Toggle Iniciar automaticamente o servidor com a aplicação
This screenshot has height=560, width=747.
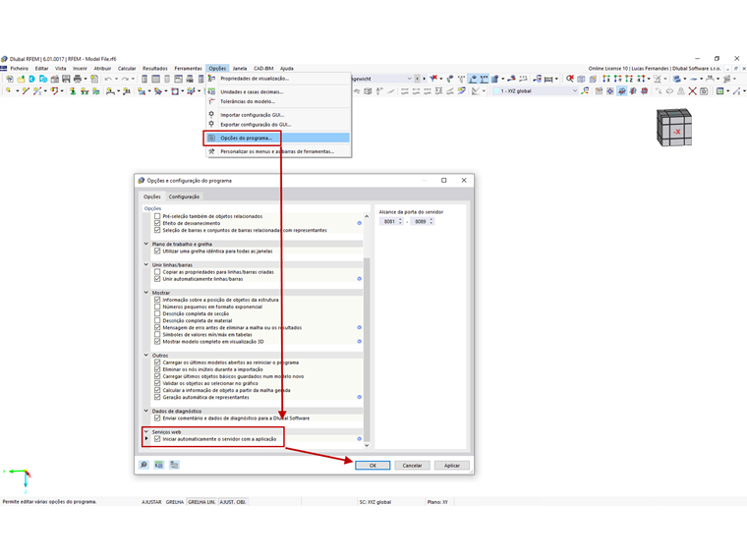157,438
